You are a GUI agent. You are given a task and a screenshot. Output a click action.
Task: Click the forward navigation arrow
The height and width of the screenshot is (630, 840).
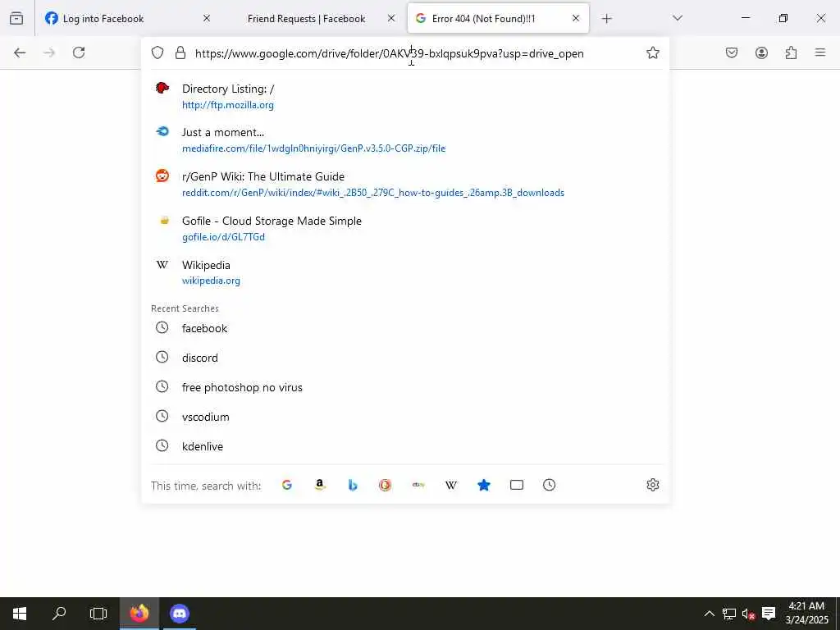pyautogui.click(x=49, y=52)
